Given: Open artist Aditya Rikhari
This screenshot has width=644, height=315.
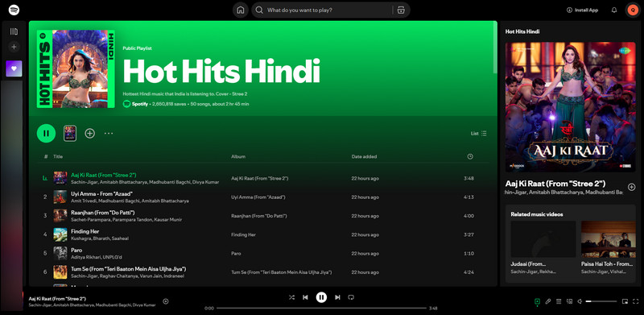Looking at the screenshot, I should pos(85,257).
